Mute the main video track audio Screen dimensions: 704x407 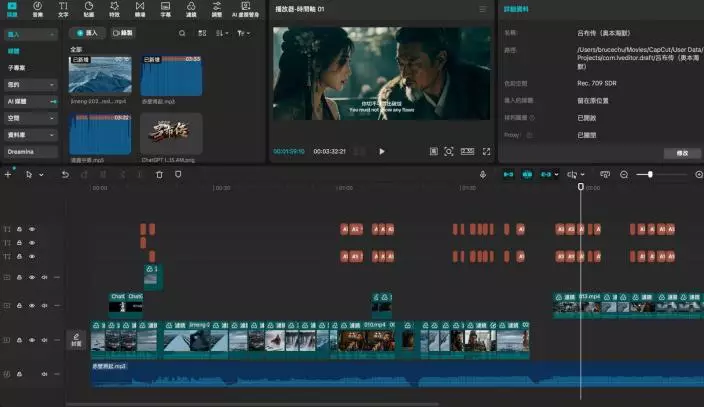click(44, 340)
